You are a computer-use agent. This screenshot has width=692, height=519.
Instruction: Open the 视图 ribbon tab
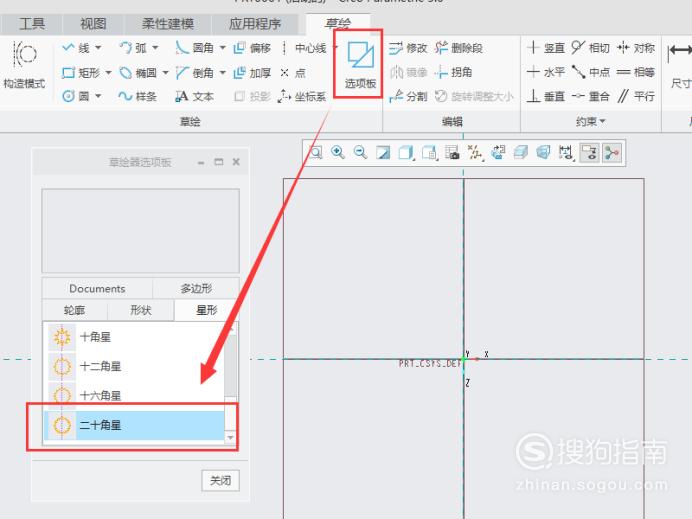(93, 24)
